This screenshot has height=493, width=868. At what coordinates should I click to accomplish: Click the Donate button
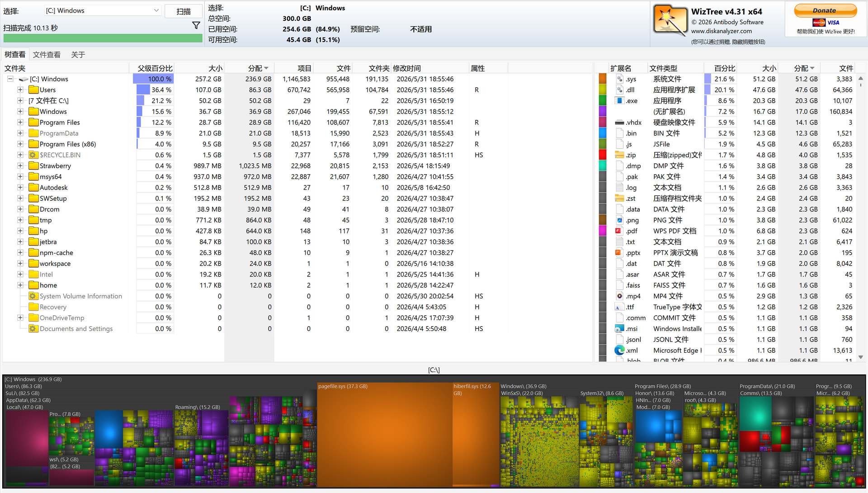coord(825,10)
